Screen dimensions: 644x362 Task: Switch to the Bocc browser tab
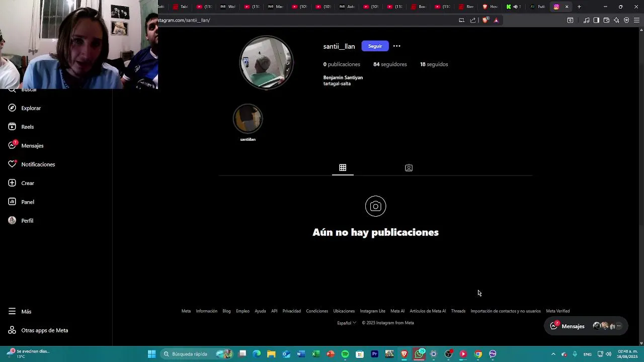point(419,7)
